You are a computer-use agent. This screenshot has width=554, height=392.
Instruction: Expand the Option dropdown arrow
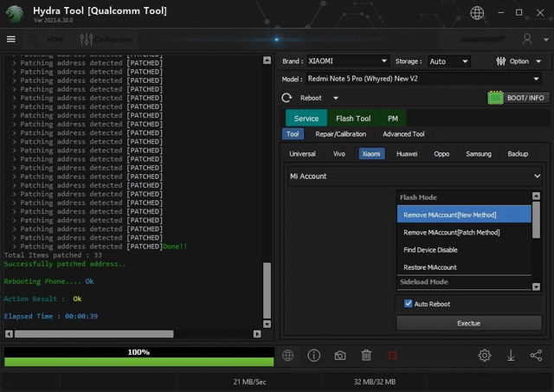pyautogui.click(x=538, y=61)
